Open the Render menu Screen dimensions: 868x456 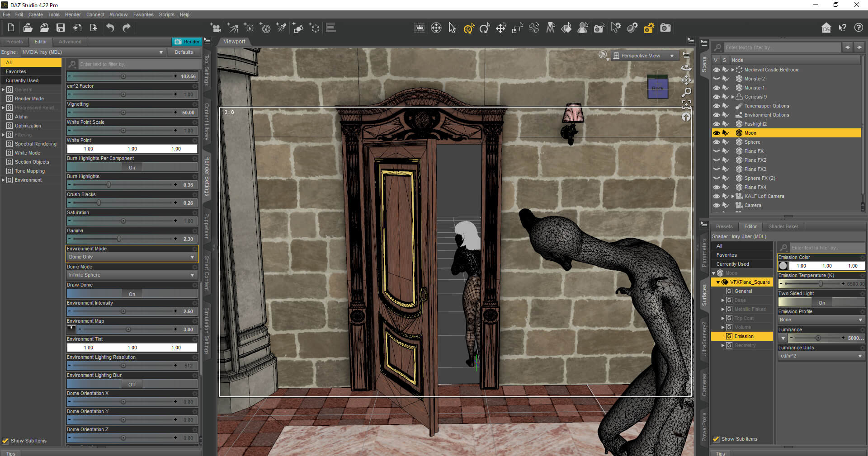tap(73, 14)
